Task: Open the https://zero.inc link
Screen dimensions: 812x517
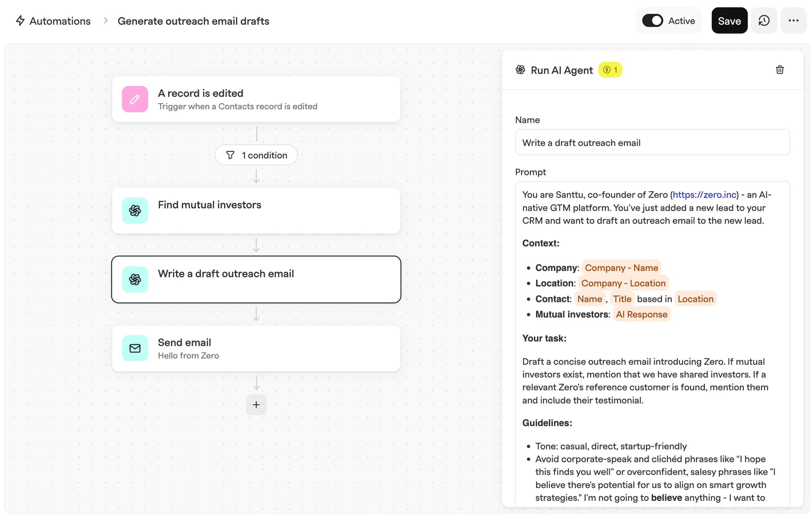Action: point(705,195)
